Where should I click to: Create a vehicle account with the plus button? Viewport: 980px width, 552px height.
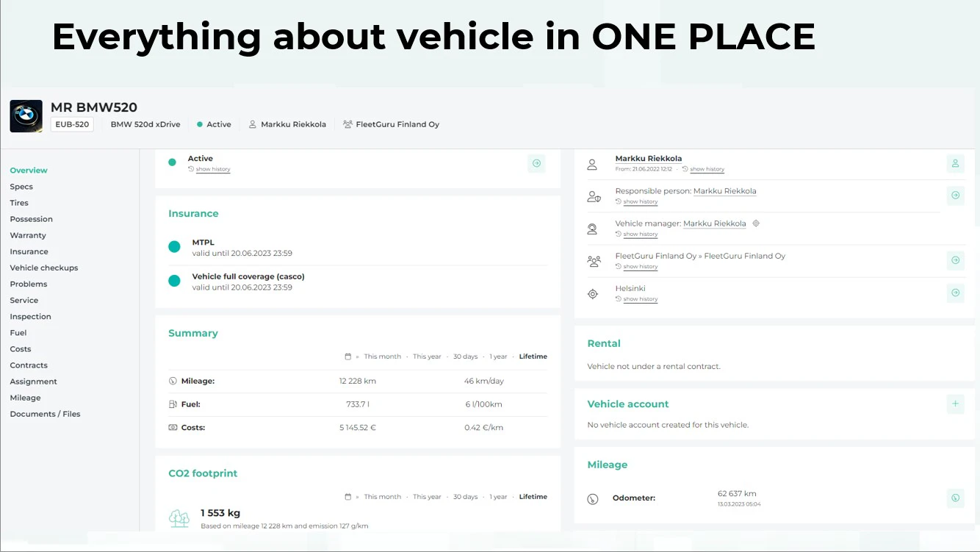point(955,404)
